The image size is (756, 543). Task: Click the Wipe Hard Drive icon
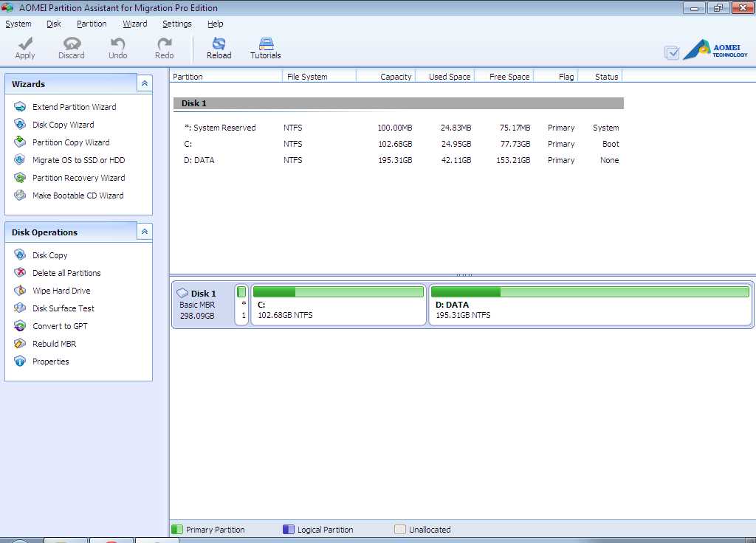(x=20, y=290)
